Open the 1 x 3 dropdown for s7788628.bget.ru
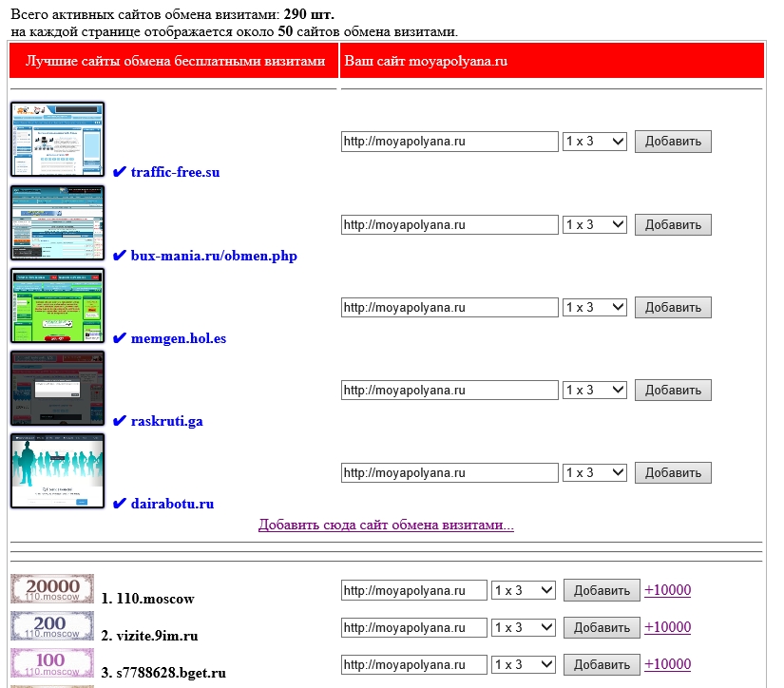 click(x=523, y=664)
